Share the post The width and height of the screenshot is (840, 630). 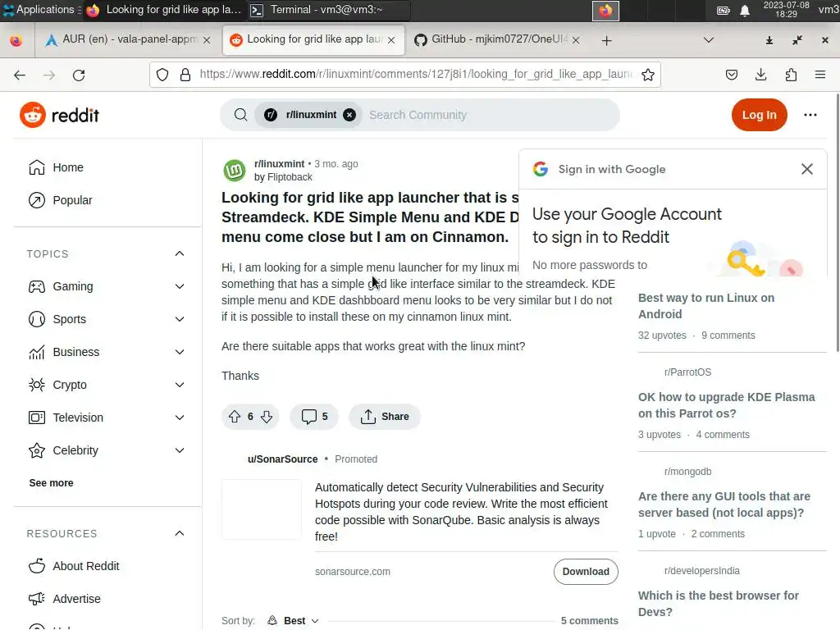coord(385,417)
